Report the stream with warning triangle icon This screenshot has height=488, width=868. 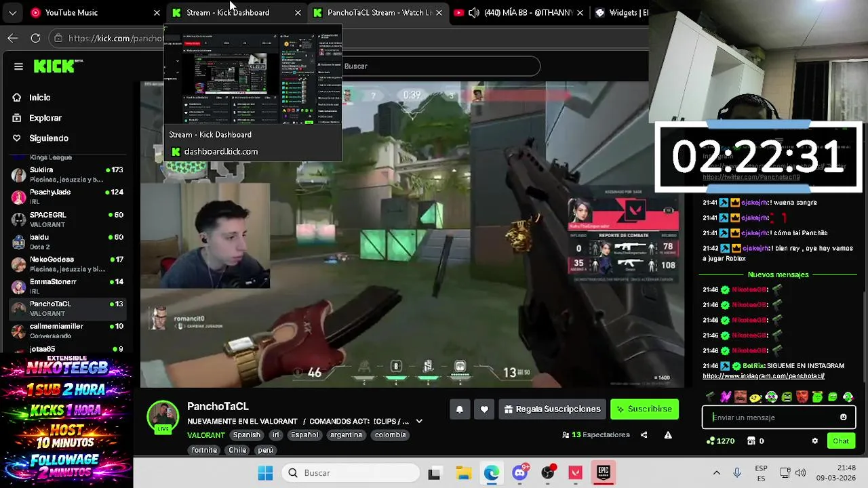pyautogui.click(x=668, y=435)
